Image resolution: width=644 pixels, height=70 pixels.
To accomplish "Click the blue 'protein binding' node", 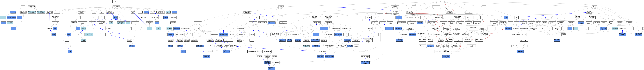I will pyautogui.click(x=13, y=12).
